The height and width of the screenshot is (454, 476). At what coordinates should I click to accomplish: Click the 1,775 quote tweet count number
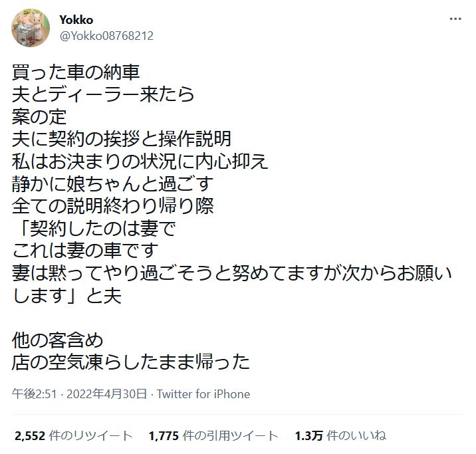pyautogui.click(x=164, y=436)
